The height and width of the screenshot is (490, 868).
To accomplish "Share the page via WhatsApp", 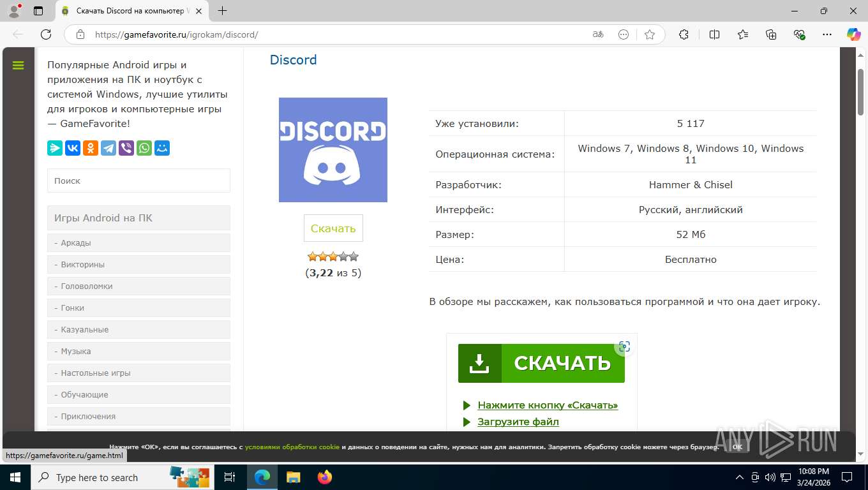I will coord(144,148).
